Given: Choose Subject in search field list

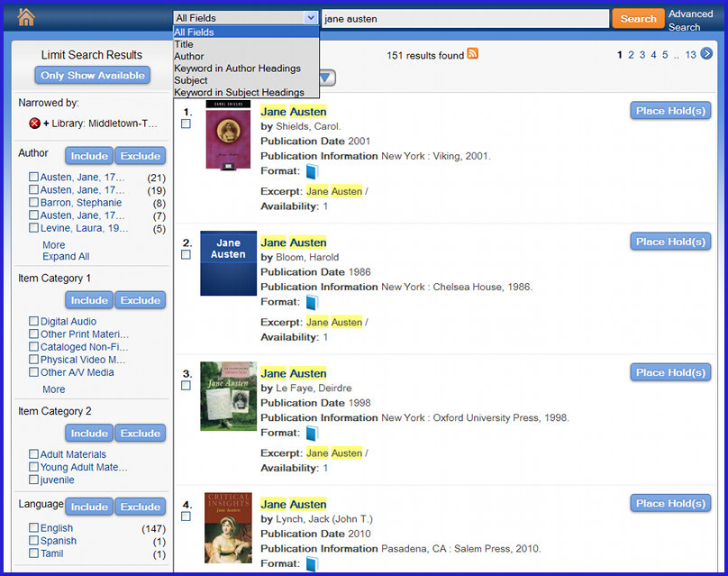Looking at the screenshot, I should click(x=246, y=80).
